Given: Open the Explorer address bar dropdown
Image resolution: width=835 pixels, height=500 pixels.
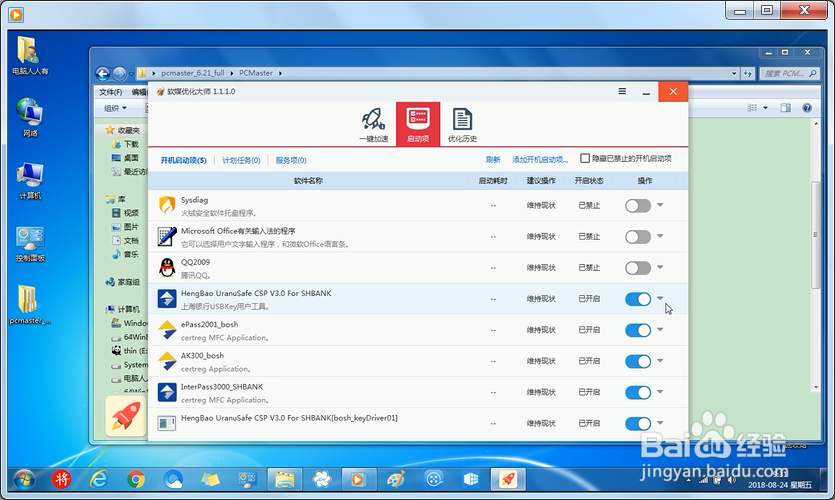Looking at the screenshot, I should point(734,73).
